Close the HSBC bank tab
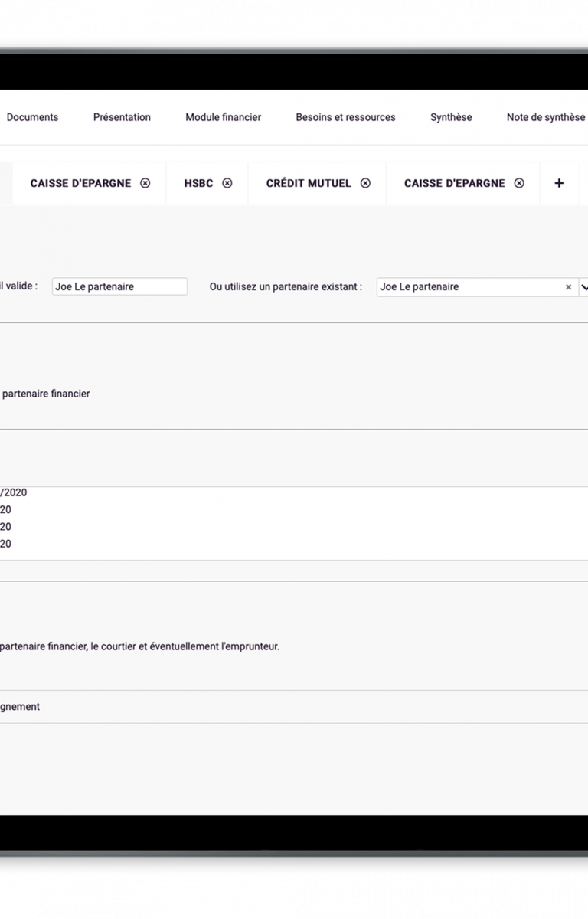 [227, 183]
